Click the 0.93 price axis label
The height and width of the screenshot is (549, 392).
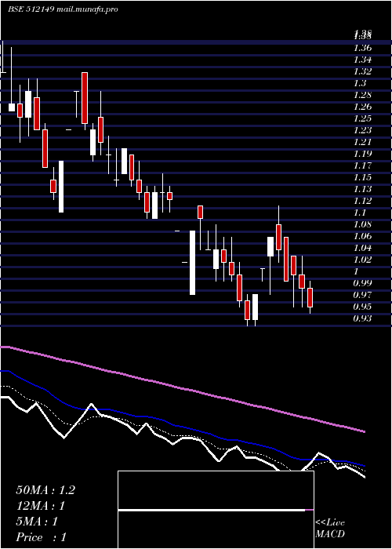[362, 318]
